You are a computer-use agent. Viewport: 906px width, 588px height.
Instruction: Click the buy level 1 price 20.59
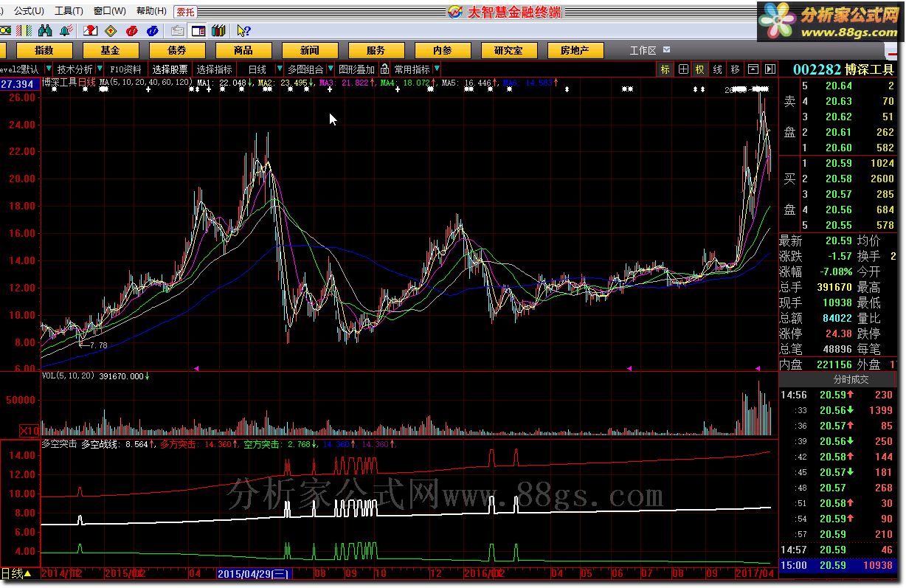coord(838,163)
